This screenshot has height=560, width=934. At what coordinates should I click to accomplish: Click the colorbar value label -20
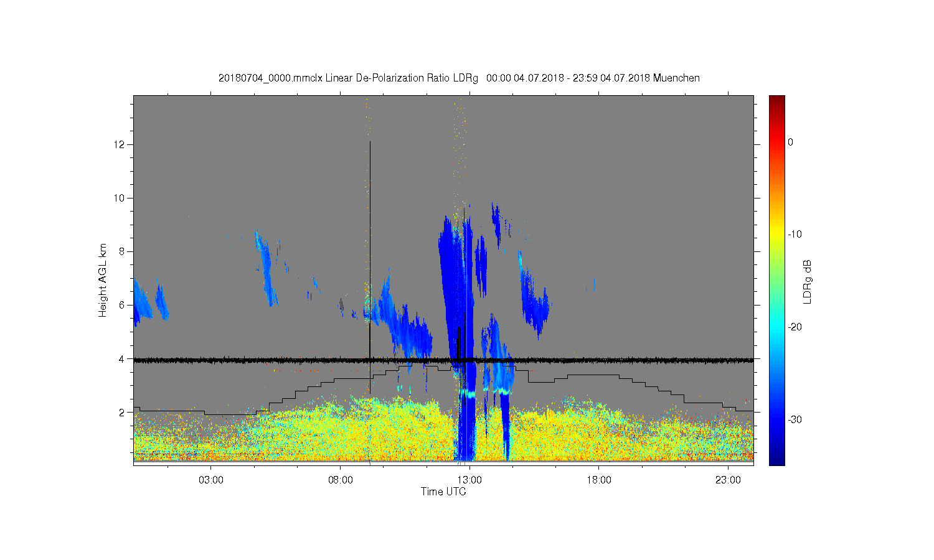point(795,327)
